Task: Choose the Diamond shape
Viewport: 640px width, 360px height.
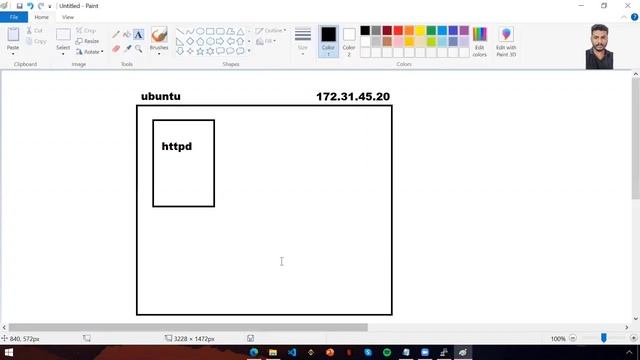Action: click(190, 41)
